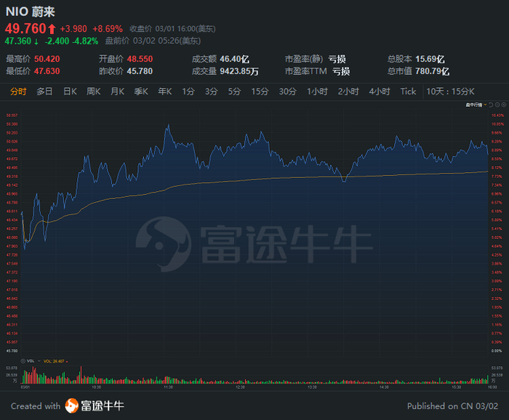The image size is (509, 420).
Task: Click the 总市值 value 780.79亿
Action: click(433, 71)
